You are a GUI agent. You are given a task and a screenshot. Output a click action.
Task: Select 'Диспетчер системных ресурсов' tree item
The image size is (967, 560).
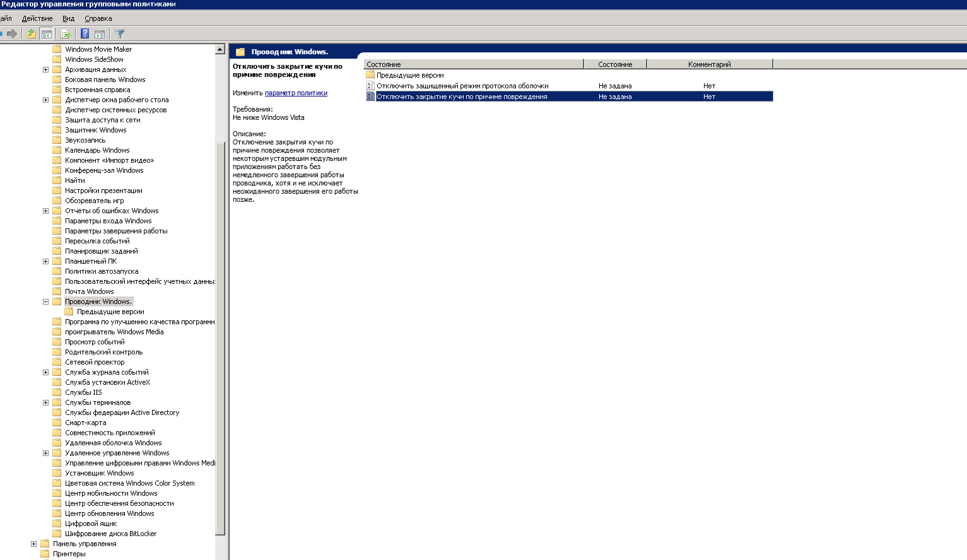tap(115, 110)
